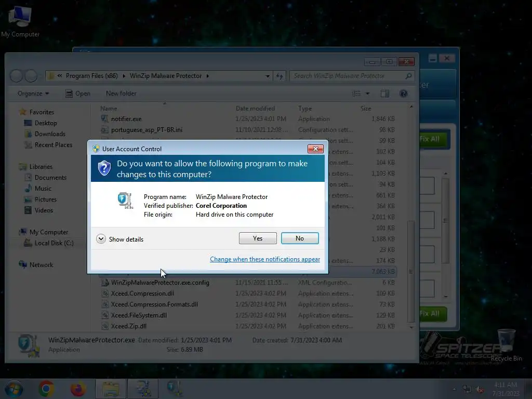Select Libraries in navigation pane
The width and height of the screenshot is (532, 399).
pos(41,167)
